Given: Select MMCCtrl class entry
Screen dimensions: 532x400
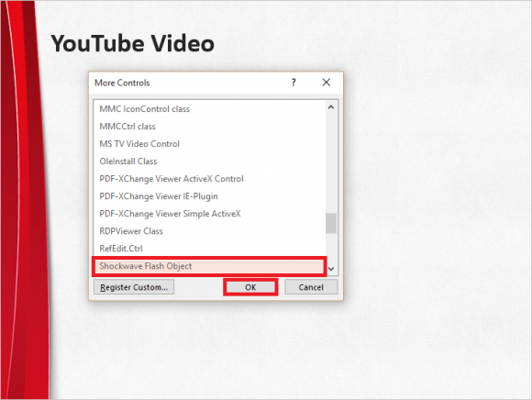Looking at the screenshot, I should (209, 127).
